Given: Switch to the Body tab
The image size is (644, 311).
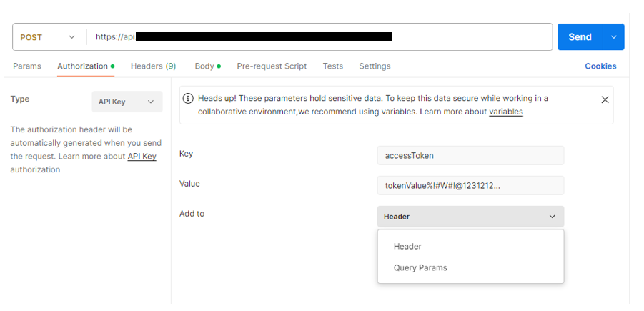Looking at the screenshot, I should click(x=207, y=66).
